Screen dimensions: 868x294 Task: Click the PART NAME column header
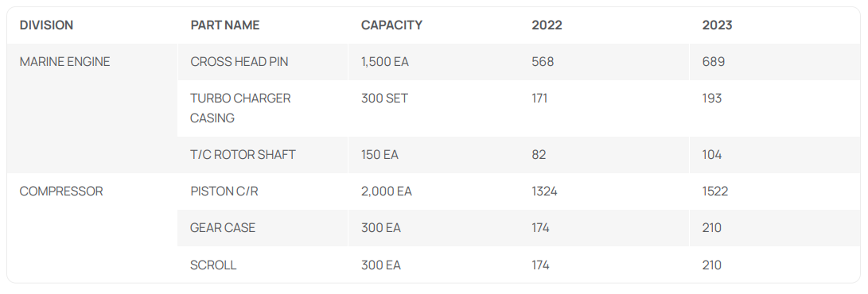click(x=224, y=25)
